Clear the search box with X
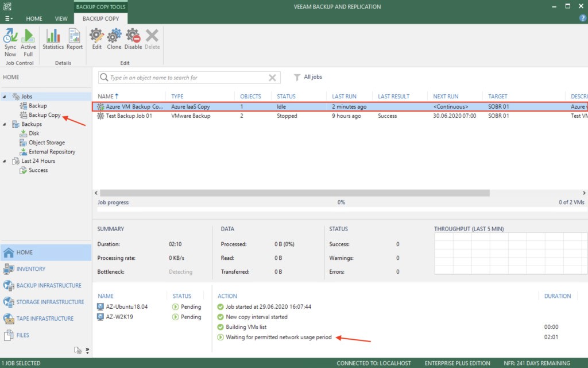 272,78
